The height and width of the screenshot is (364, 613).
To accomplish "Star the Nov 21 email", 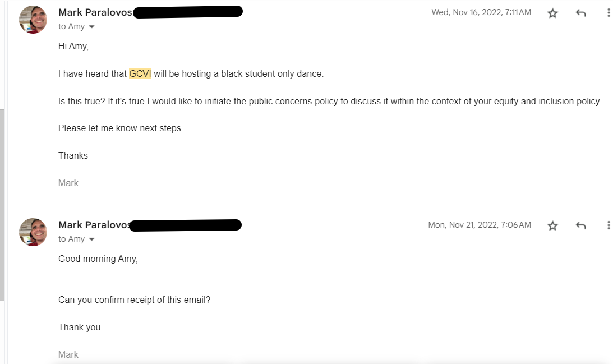I will pos(552,225).
